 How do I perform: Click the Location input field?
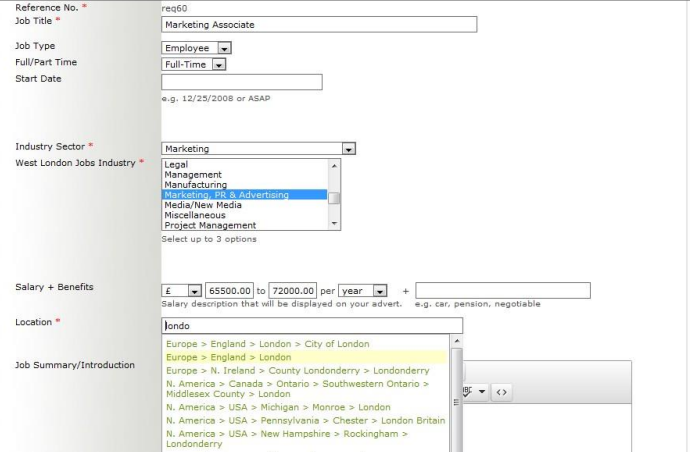coord(312,326)
